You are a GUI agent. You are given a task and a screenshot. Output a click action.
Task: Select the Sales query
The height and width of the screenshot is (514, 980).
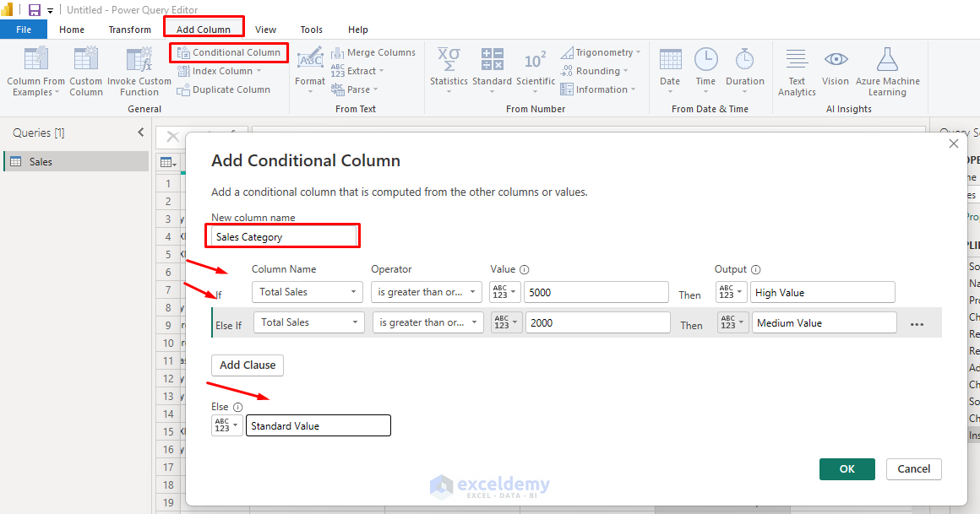[76, 162]
